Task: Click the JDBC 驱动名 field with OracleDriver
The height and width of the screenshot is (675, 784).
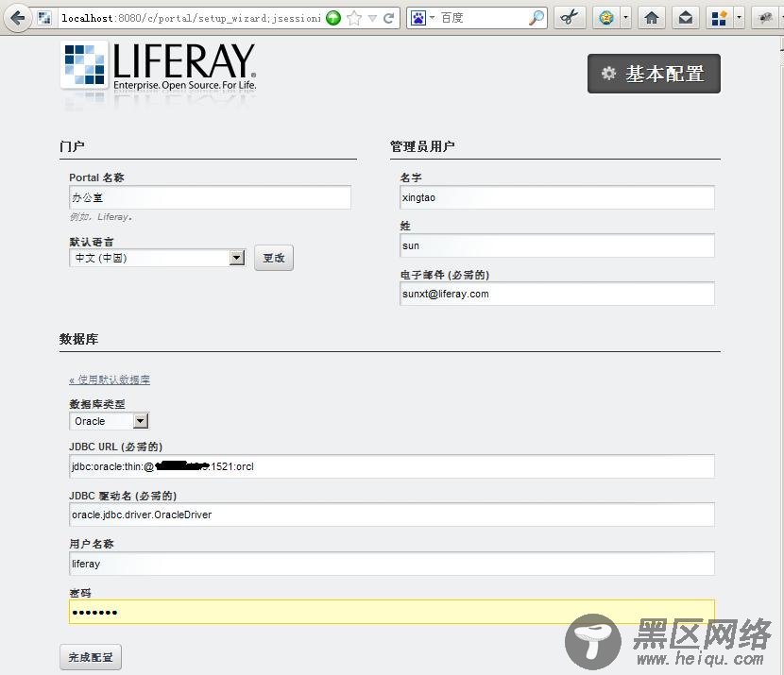Action: click(x=392, y=515)
